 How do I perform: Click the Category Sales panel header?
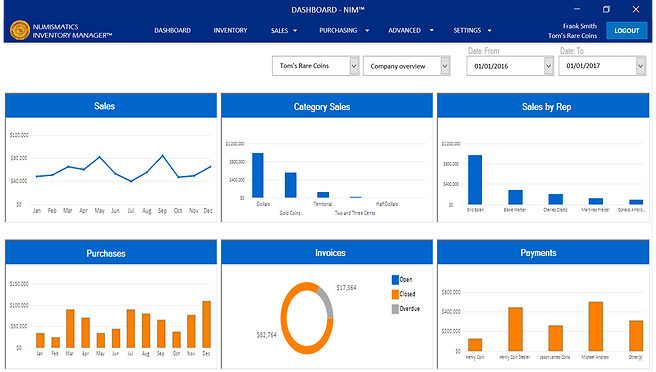pyautogui.click(x=327, y=106)
